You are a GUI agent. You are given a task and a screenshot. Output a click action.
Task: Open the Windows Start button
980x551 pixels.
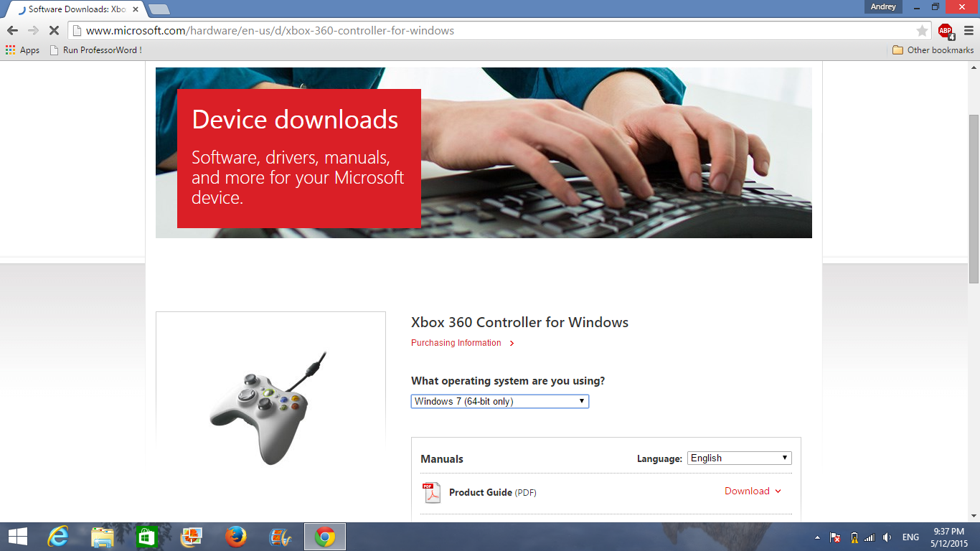(x=18, y=537)
